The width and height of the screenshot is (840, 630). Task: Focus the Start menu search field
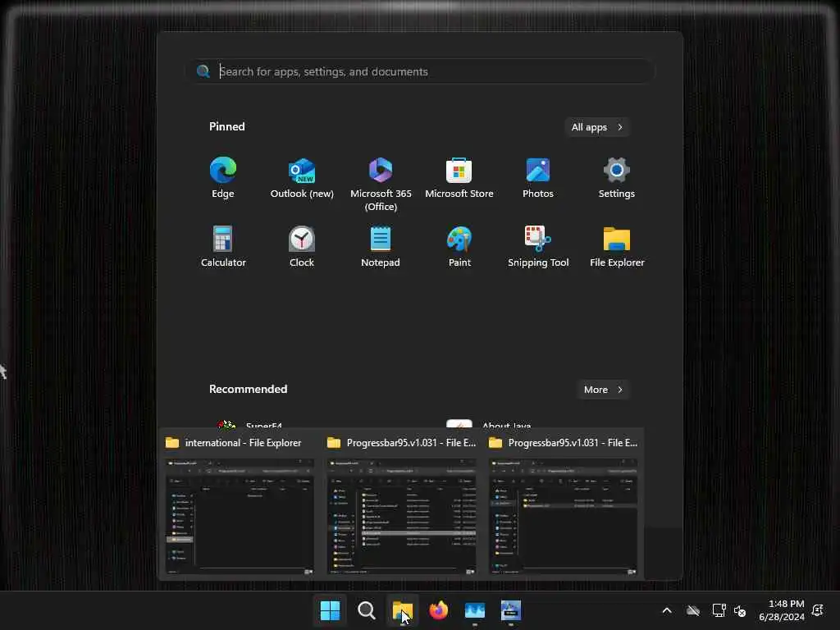(421, 71)
